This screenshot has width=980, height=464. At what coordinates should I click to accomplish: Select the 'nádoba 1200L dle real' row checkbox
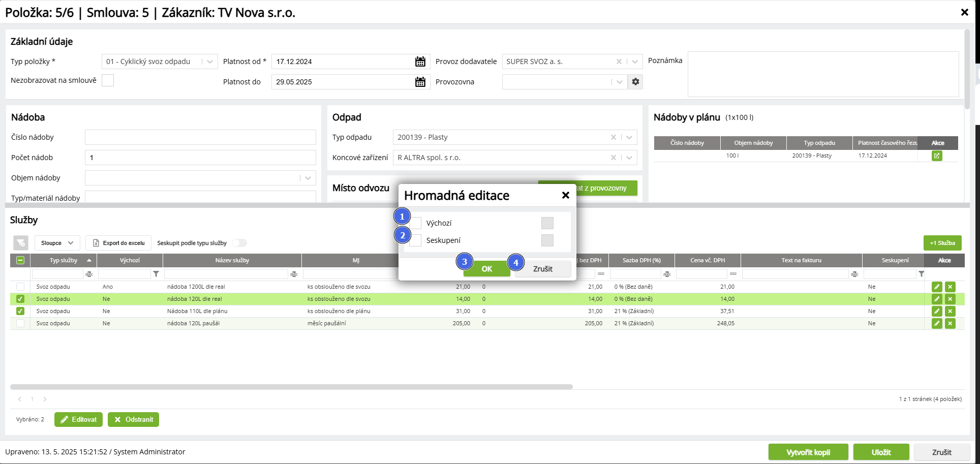(20, 287)
